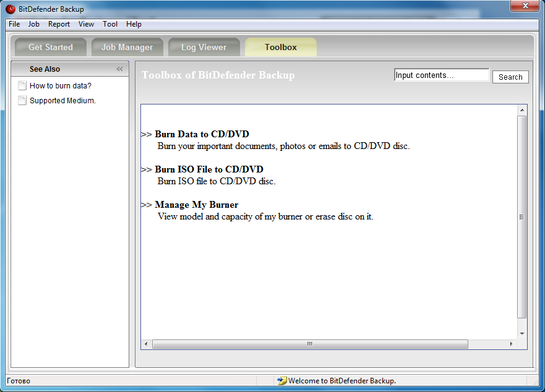Click the horizontal scrollbar thumb

point(310,344)
